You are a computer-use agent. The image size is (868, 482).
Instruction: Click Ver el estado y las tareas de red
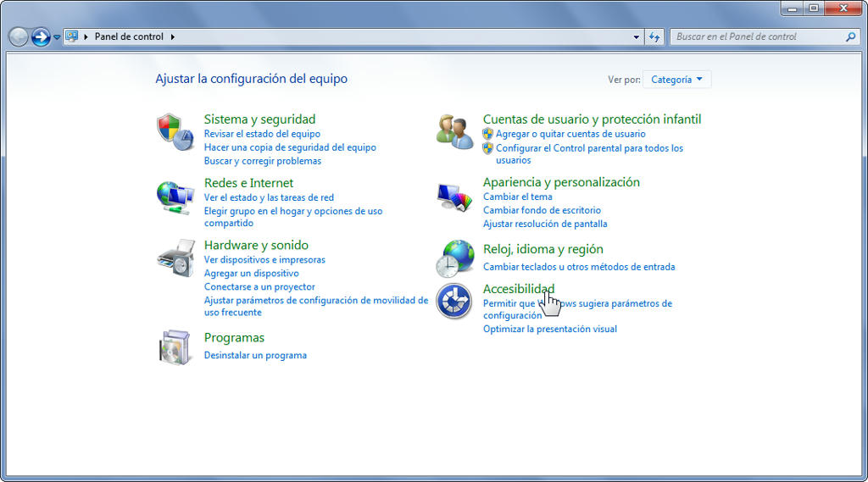[269, 197]
